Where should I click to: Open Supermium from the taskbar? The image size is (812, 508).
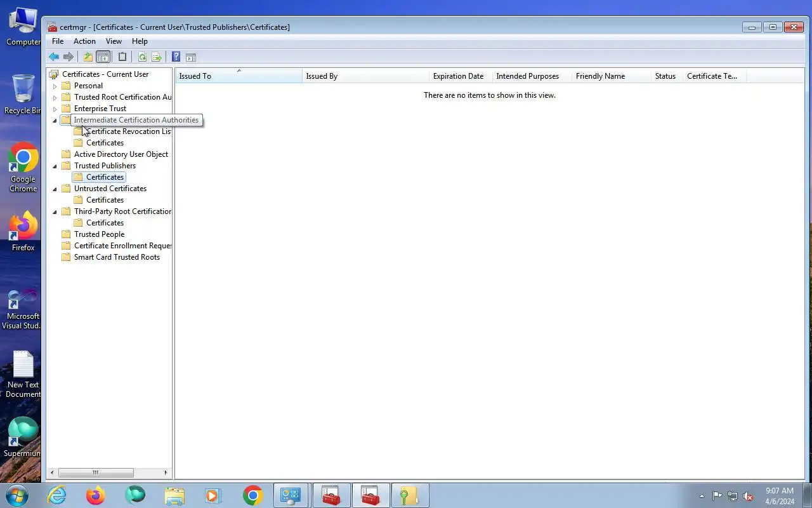[135, 495]
